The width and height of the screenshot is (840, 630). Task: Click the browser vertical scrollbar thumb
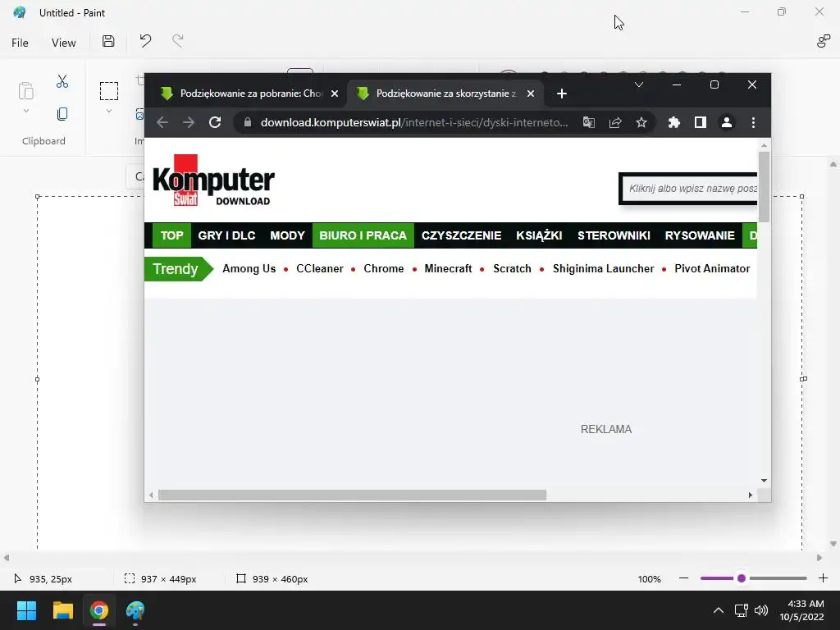point(764,186)
